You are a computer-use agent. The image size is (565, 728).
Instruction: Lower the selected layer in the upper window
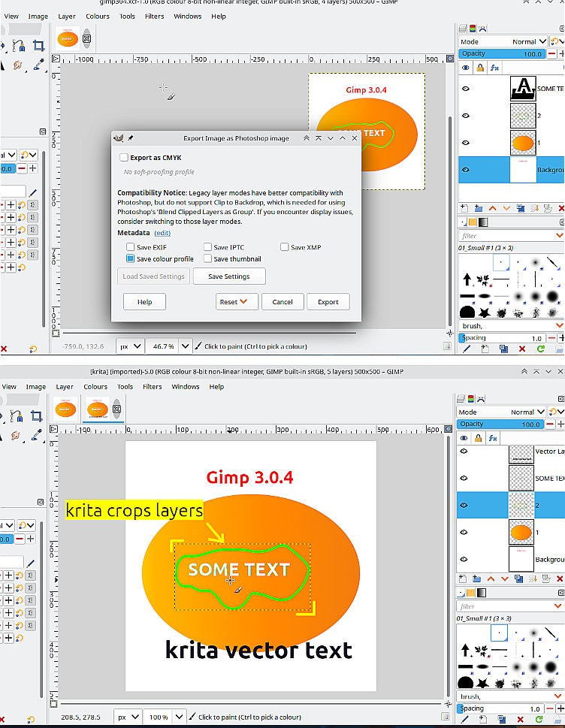point(506,208)
